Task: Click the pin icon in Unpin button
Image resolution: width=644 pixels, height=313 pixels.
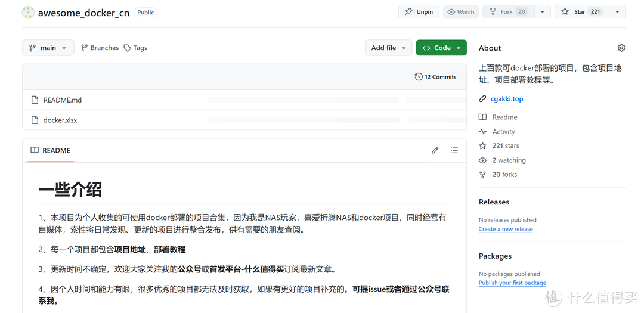Action: [408, 12]
